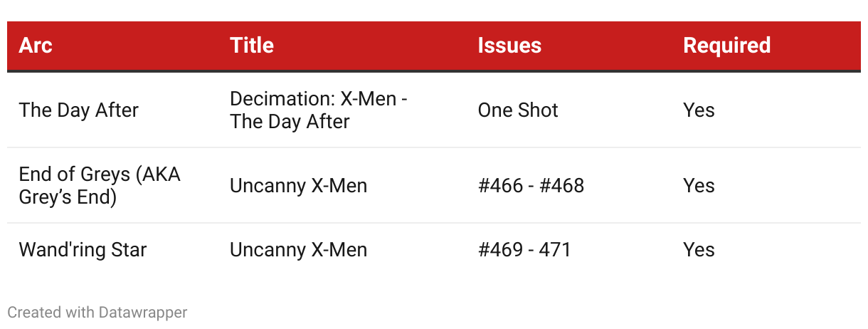Image resolution: width=868 pixels, height=329 pixels.
Task: Click issue number #468
Action: pos(563,186)
